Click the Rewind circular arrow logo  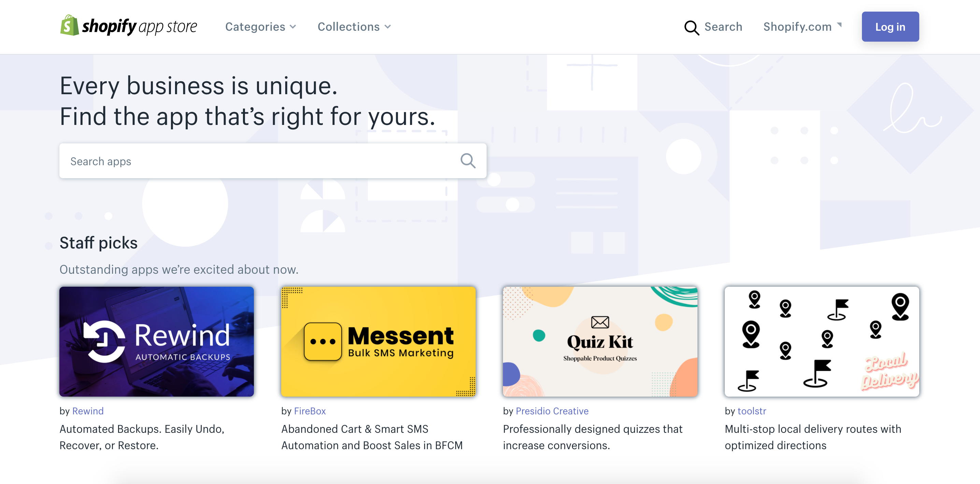104,341
